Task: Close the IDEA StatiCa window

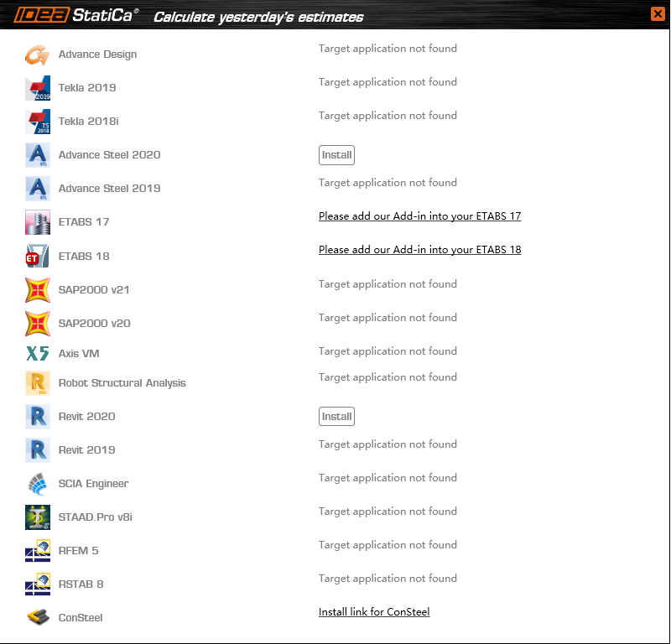Action: tap(658, 14)
